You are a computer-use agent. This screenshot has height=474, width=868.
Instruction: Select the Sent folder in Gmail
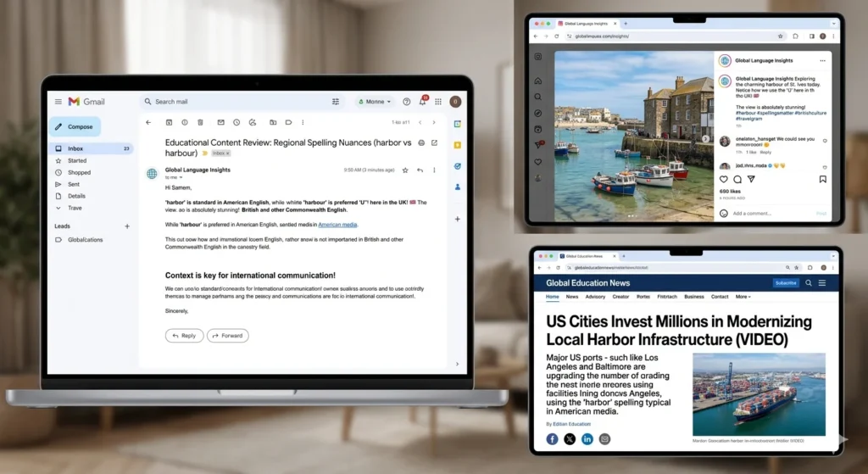74,184
